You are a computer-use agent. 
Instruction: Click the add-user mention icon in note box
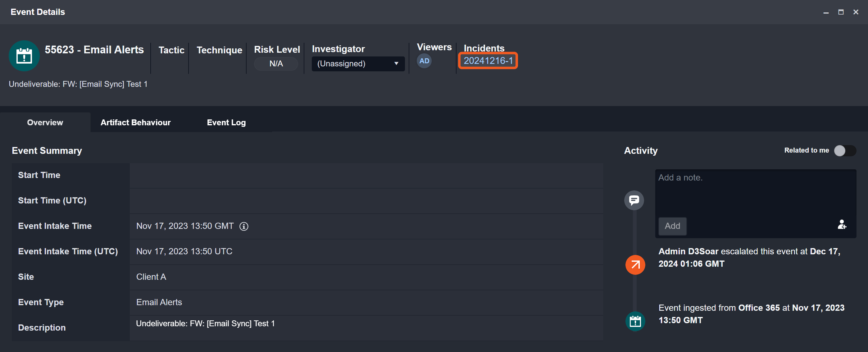[x=841, y=225]
